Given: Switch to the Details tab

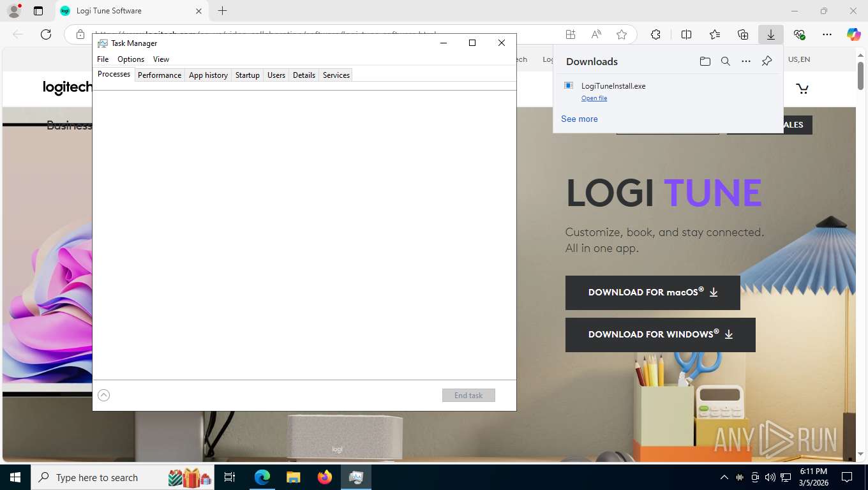Looking at the screenshot, I should tap(304, 75).
